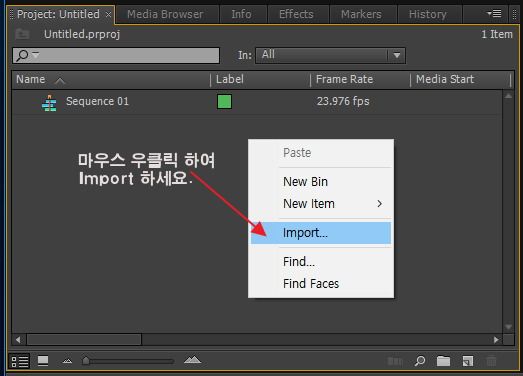
Task: Expand the New Item submenu arrow
Action: [380, 204]
